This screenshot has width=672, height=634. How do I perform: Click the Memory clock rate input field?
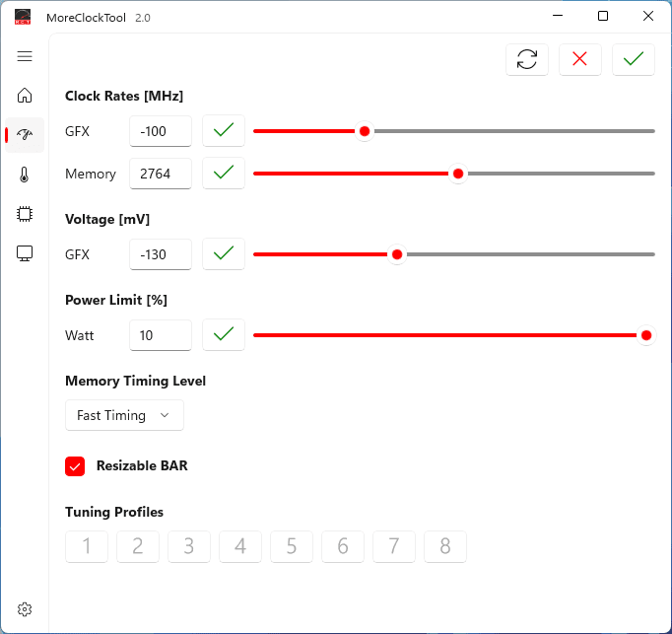coord(161,174)
